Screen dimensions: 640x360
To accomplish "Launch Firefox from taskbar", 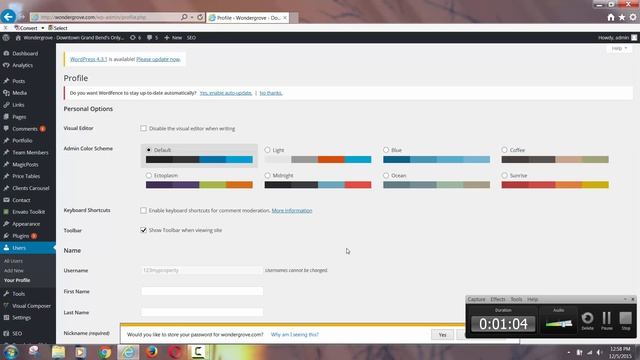I will click(x=152, y=352).
